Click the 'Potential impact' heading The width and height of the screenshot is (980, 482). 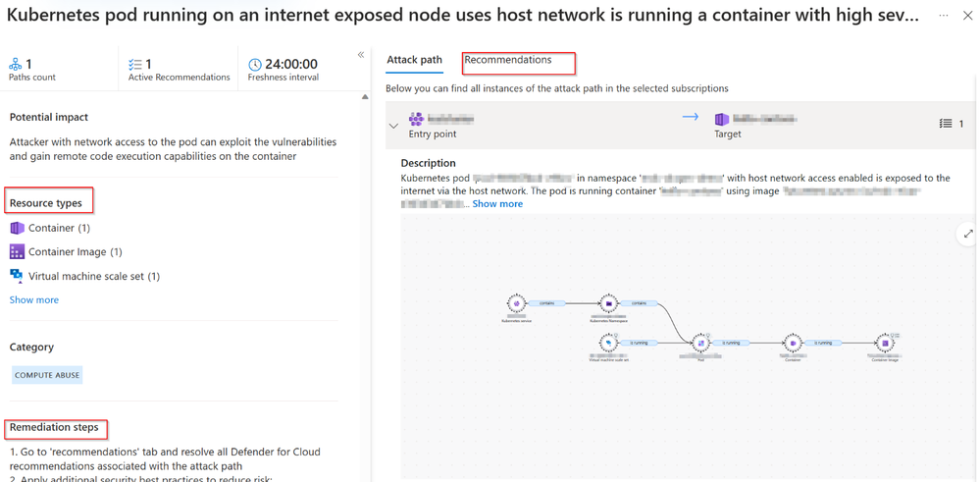click(49, 118)
